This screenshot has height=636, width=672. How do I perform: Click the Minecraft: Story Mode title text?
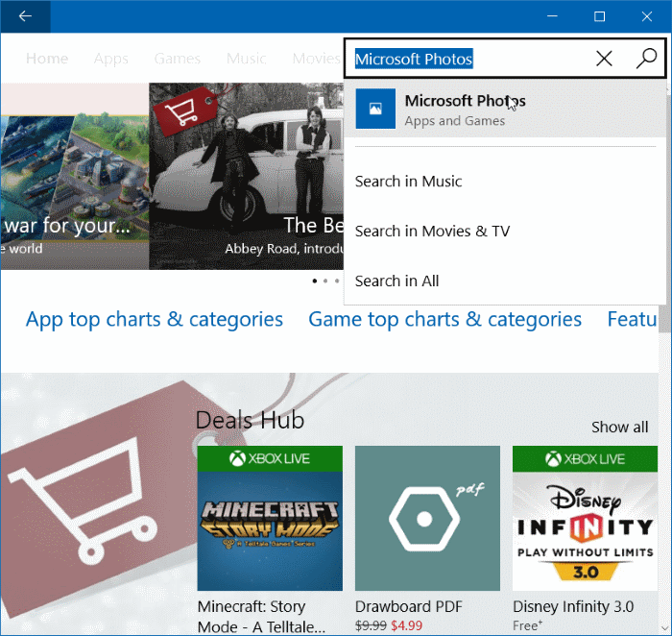[x=261, y=617]
